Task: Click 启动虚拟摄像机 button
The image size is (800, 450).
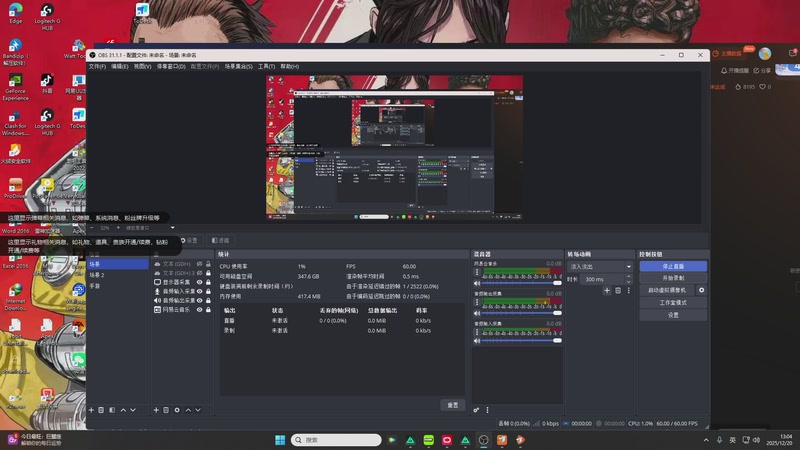Action: click(667, 290)
